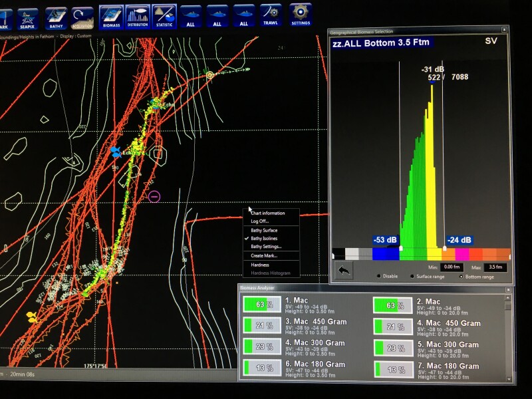The width and height of the screenshot is (532, 399).
Task: Click the back arrow in biomass selection
Action: point(344,270)
